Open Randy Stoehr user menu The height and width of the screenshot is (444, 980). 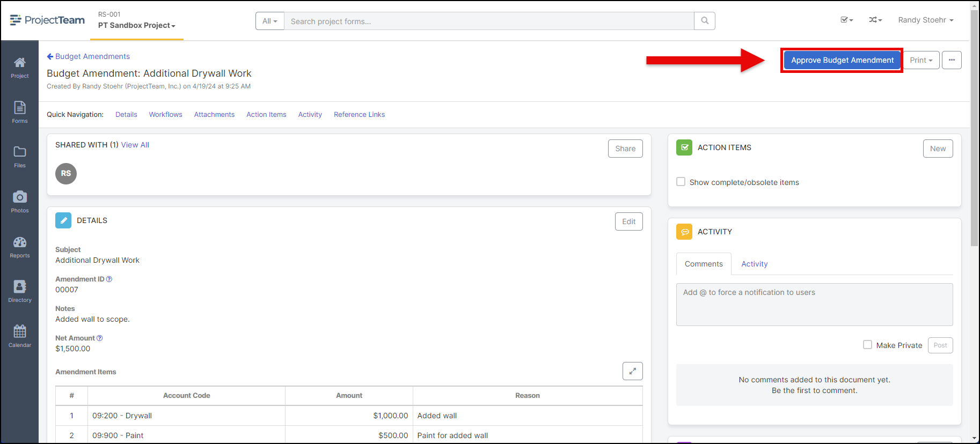point(926,20)
